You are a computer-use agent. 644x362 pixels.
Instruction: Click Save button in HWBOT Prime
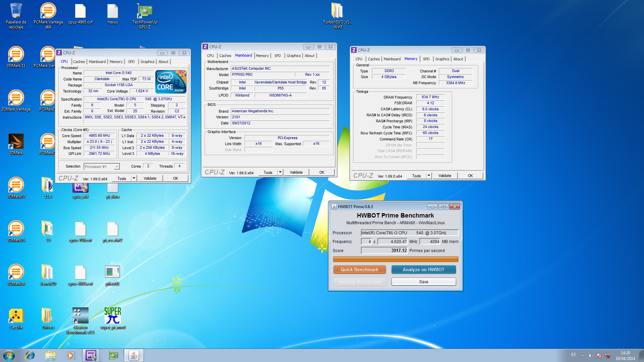(x=424, y=282)
